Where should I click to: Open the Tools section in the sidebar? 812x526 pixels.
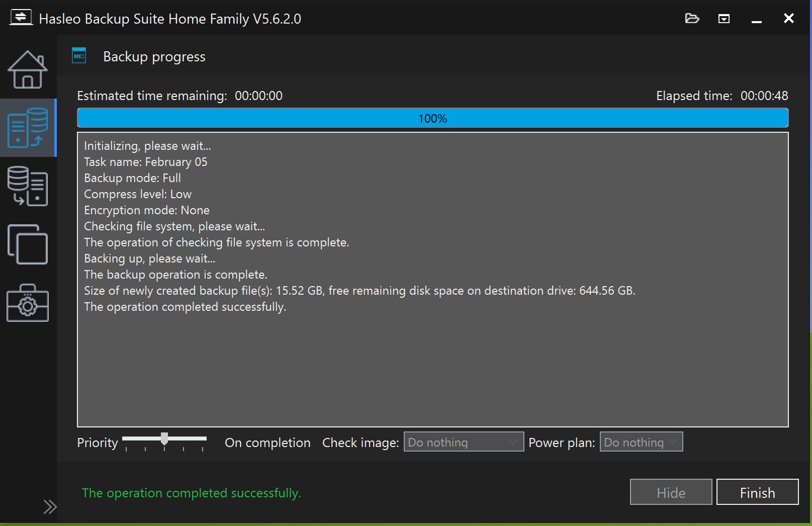click(28, 303)
